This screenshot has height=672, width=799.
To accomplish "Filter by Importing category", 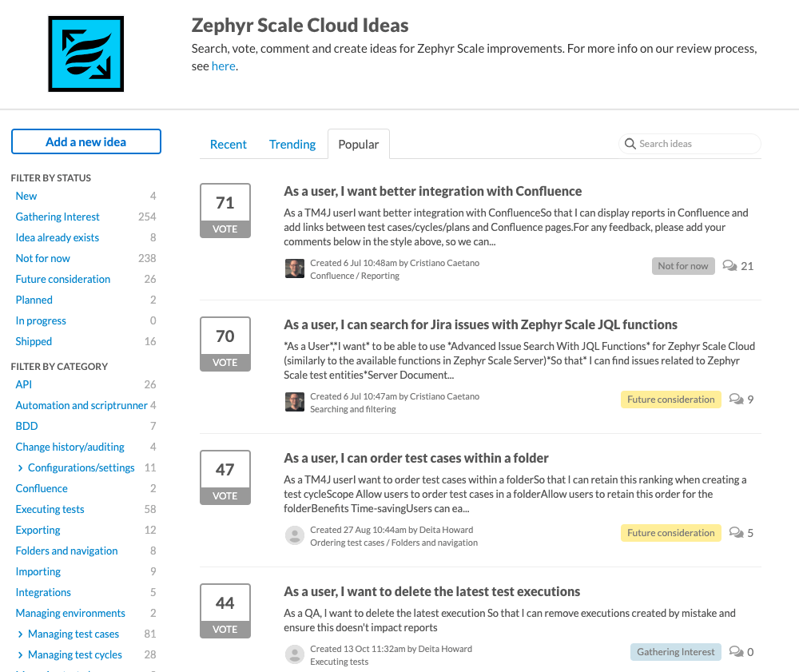I will tap(38, 571).
